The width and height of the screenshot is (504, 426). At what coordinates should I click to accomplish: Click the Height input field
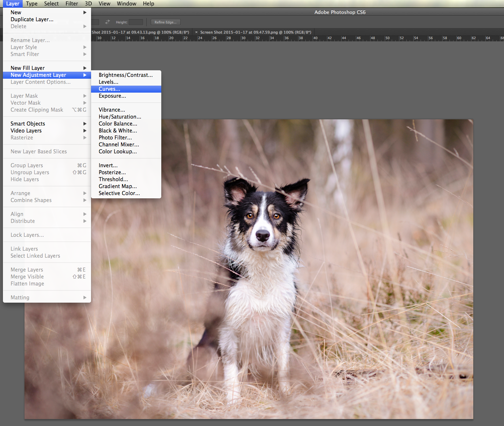(136, 22)
